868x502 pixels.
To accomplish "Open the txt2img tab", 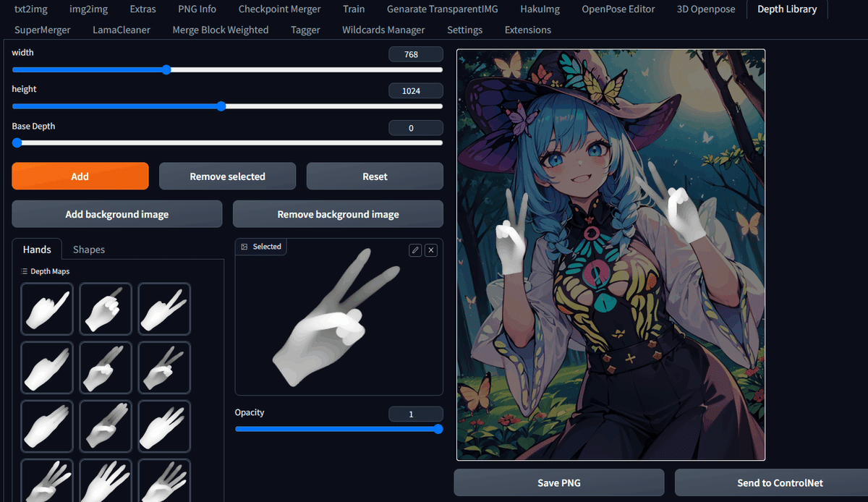I will pyautogui.click(x=31, y=9).
